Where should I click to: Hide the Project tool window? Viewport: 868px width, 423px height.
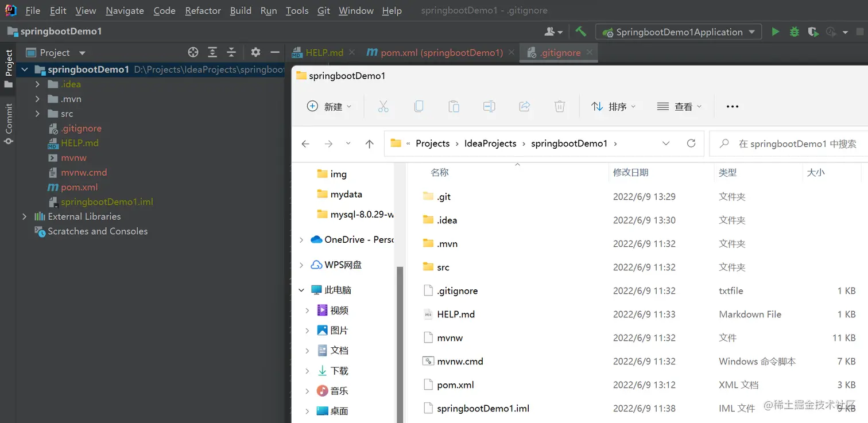pyautogui.click(x=275, y=52)
